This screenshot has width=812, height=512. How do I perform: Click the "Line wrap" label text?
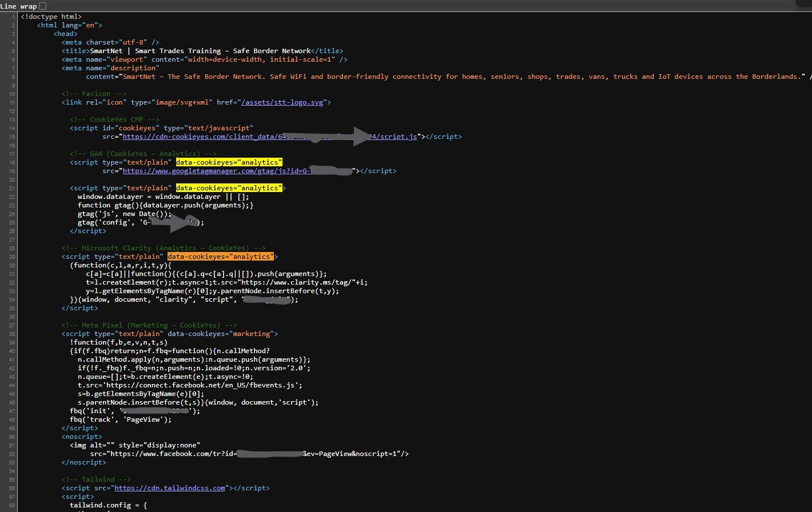tap(18, 6)
